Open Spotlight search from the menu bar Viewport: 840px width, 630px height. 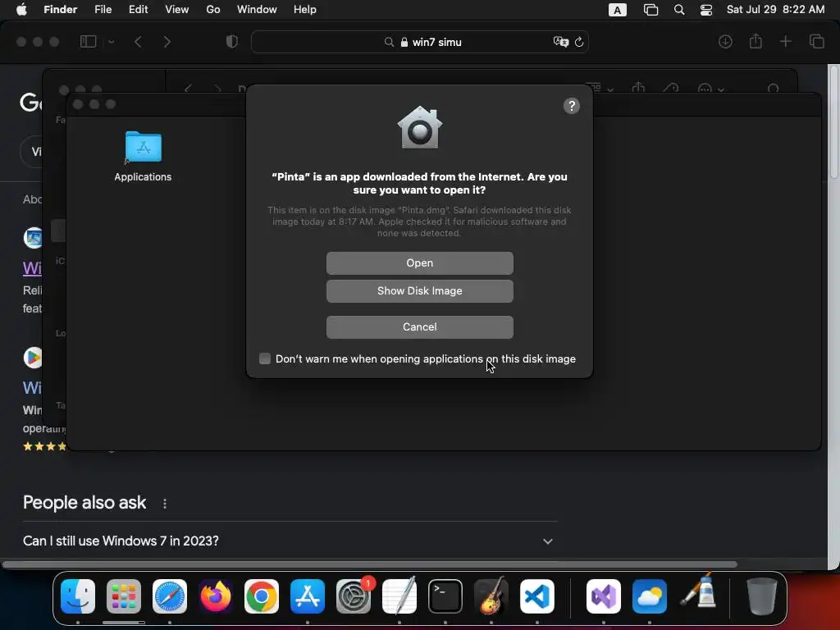coord(679,10)
